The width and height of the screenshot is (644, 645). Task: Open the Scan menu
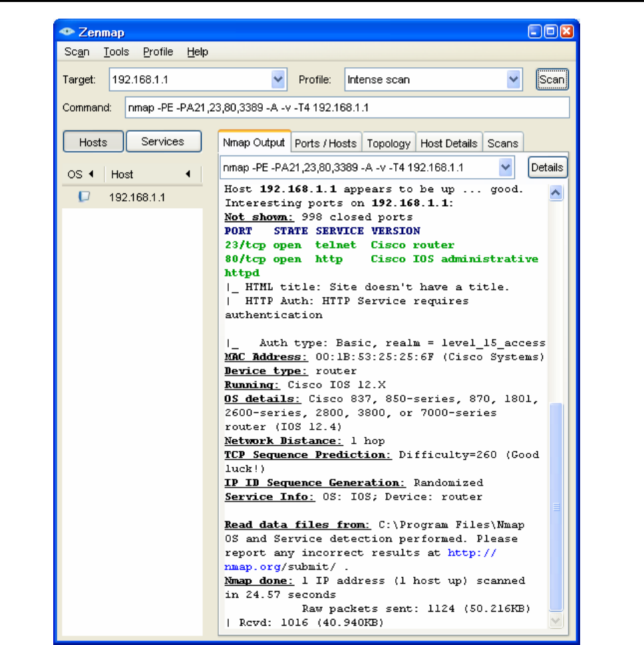point(77,52)
